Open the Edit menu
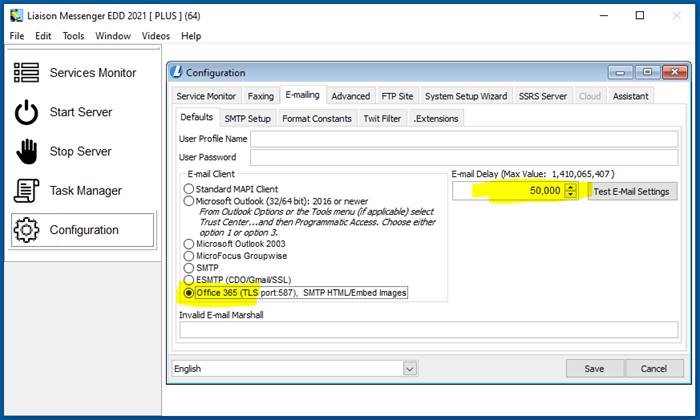The image size is (700, 420). click(x=43, y=36)
